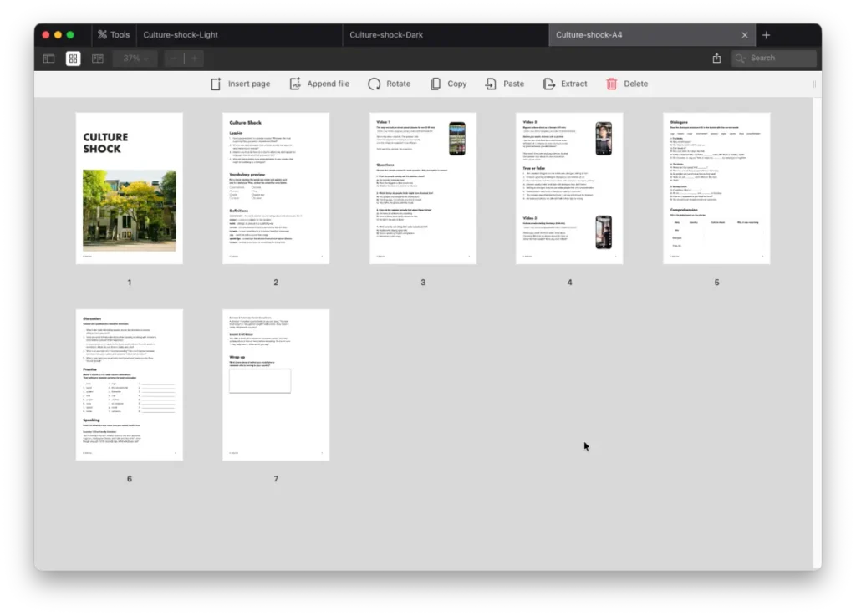Open the Share icon near the search field
The height and width of the screenshot is (616, 856).
coord(716,59)
